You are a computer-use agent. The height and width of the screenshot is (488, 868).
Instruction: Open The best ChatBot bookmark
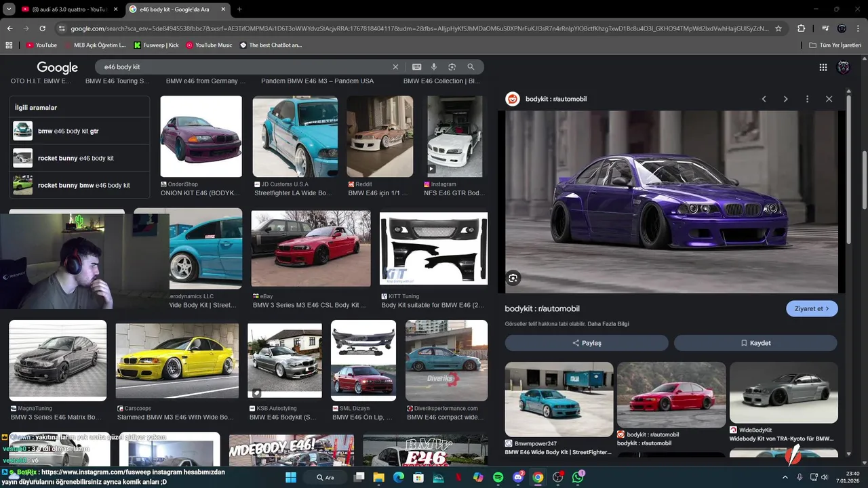point(271,45)
